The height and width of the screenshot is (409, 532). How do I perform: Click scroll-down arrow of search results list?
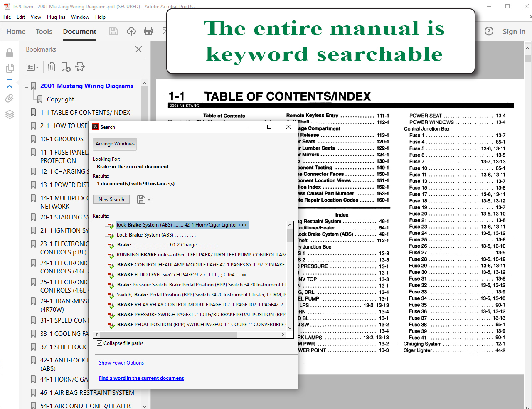tap(290, 328)
